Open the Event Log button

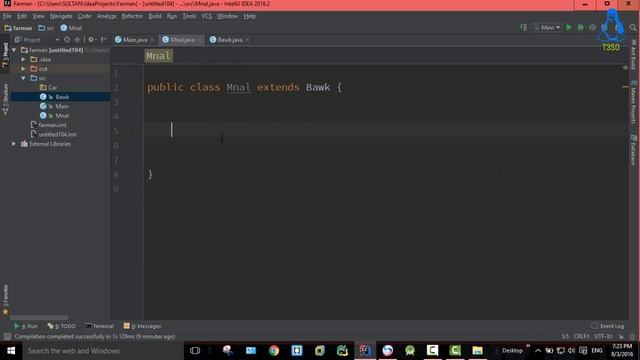coord(608,326)
